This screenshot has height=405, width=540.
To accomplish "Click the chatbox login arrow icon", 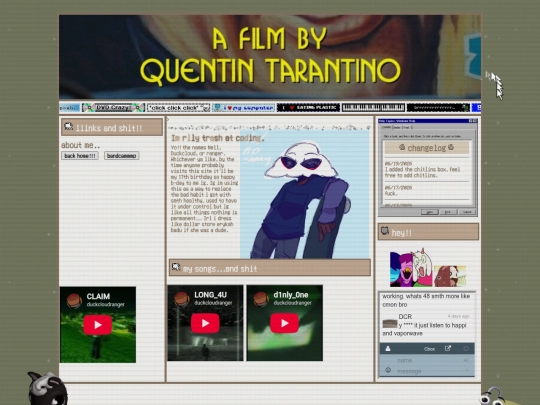I will pos(466,360).
